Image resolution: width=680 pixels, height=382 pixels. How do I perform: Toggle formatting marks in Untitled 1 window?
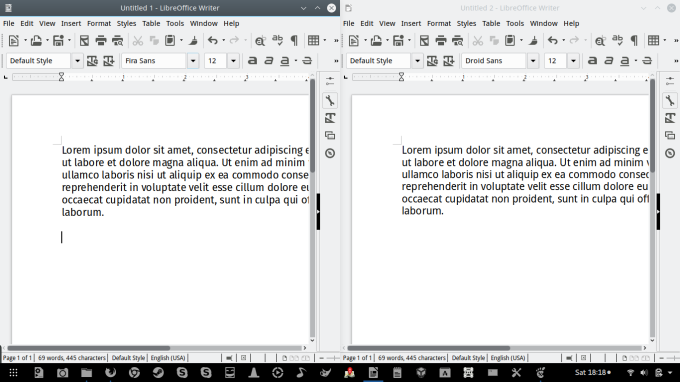pyautogui.click(x=294, y=41)
